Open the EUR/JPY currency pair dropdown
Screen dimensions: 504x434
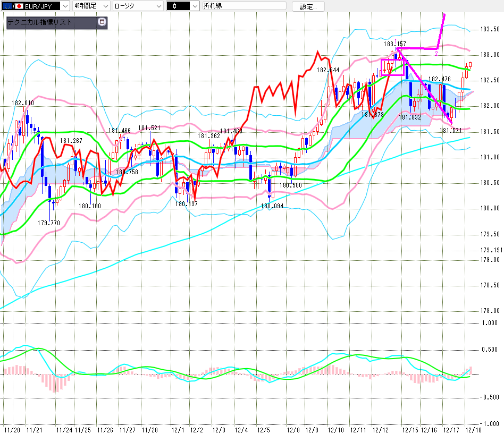click(64, 6)
